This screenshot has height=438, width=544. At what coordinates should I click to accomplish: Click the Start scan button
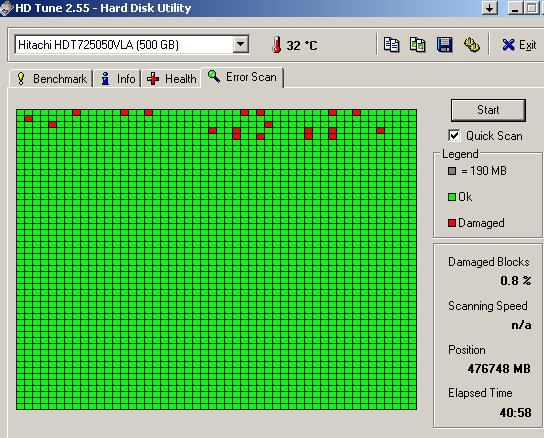488,110
